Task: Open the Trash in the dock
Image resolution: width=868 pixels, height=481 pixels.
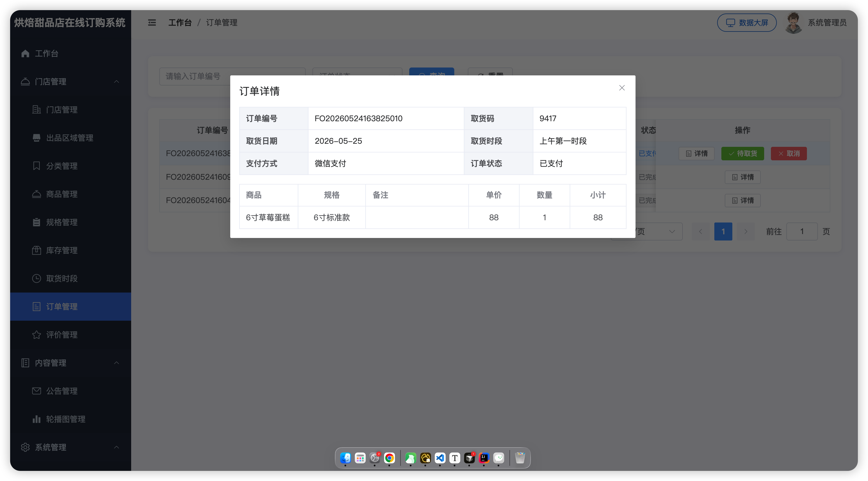Action: coord(520,458)
